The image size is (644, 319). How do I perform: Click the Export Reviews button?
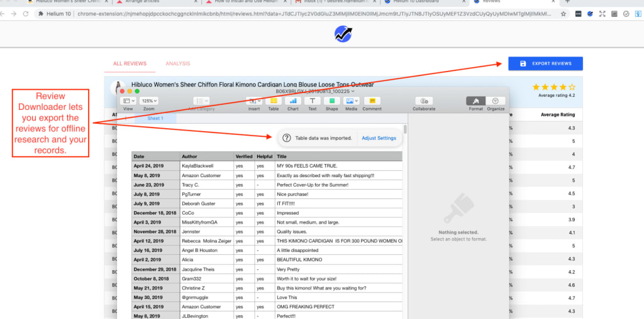[x=545, y=63]
